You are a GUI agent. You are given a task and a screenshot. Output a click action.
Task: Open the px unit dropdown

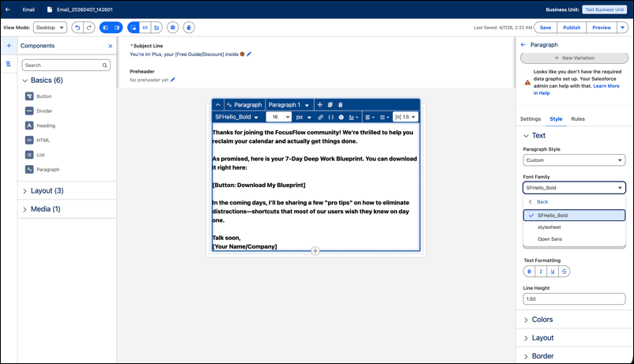click(304, 117)
